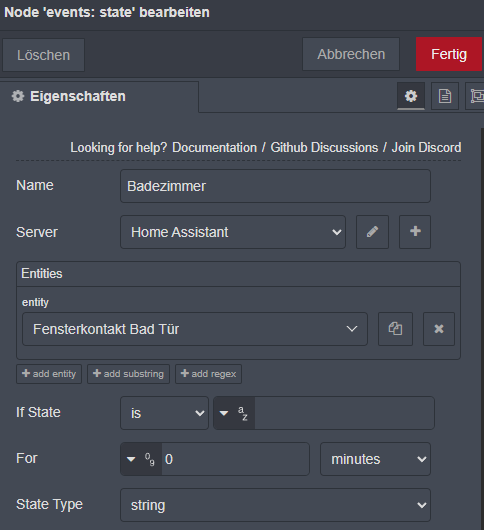Open node properties gear icon tab
Image resolution: width=484 pixels, height=530 pixels.
[x=411, y=96]
